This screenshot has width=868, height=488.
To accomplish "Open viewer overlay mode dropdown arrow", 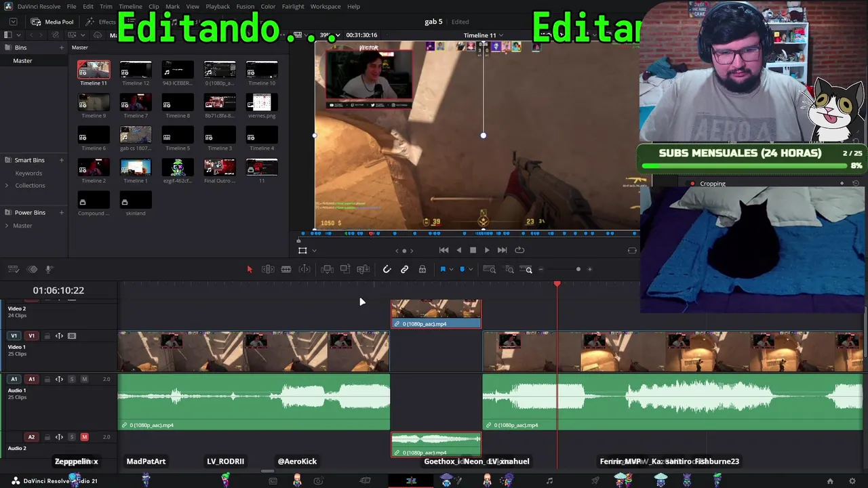I will (314, 251).
